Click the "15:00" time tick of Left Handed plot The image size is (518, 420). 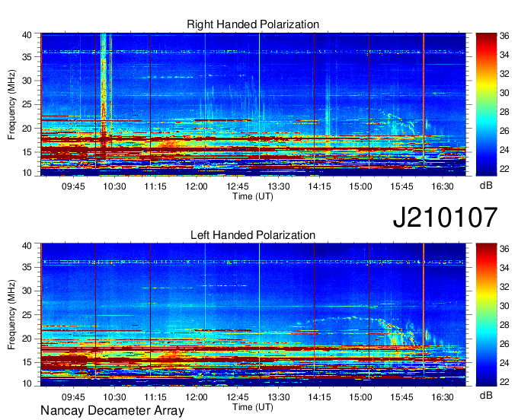(x=361, y=397)
